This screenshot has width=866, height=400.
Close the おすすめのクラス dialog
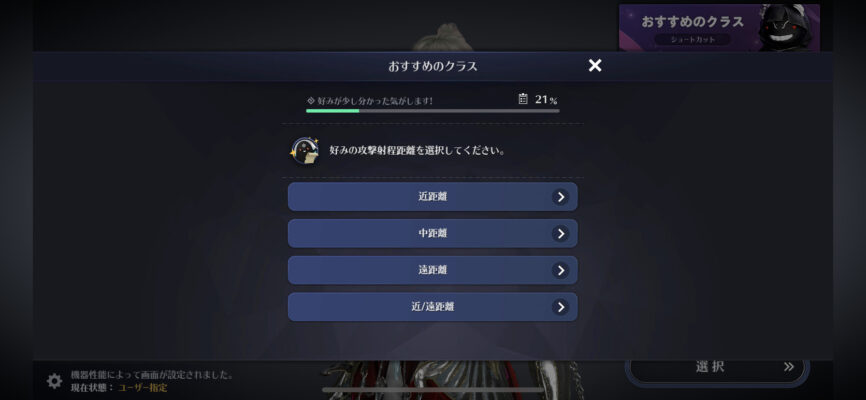[x=595, y=66]
